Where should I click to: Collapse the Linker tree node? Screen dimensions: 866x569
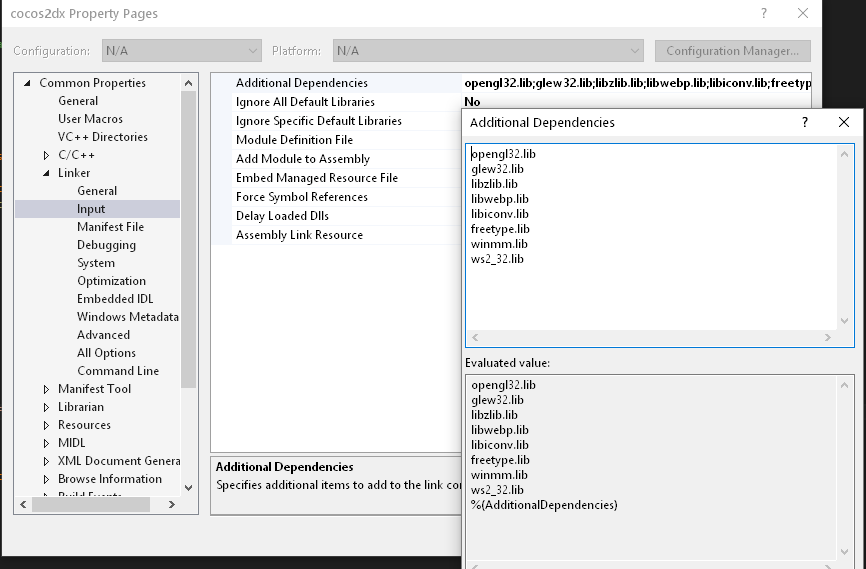coord(46,173)
